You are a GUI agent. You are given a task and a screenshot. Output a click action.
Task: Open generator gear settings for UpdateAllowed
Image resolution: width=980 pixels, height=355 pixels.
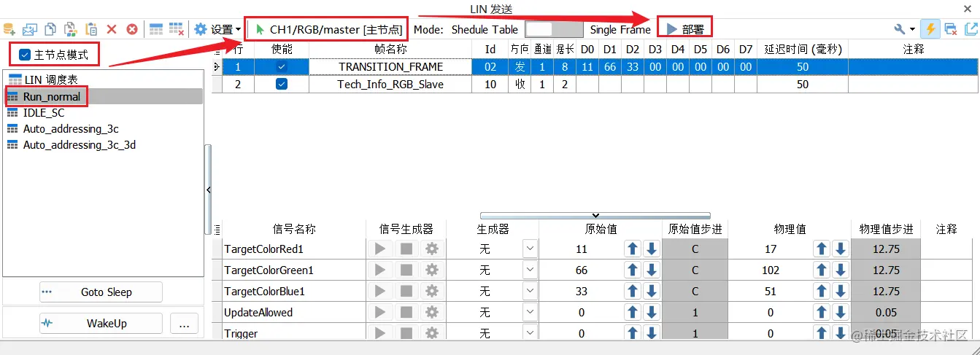(432, 312)
